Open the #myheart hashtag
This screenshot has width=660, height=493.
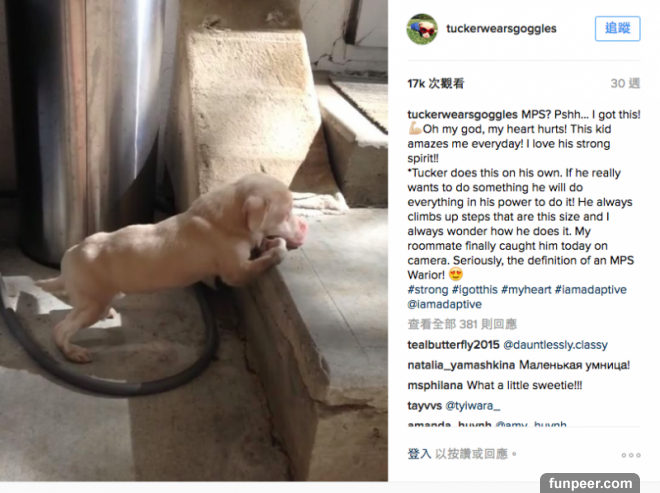[x=526, y=290]
